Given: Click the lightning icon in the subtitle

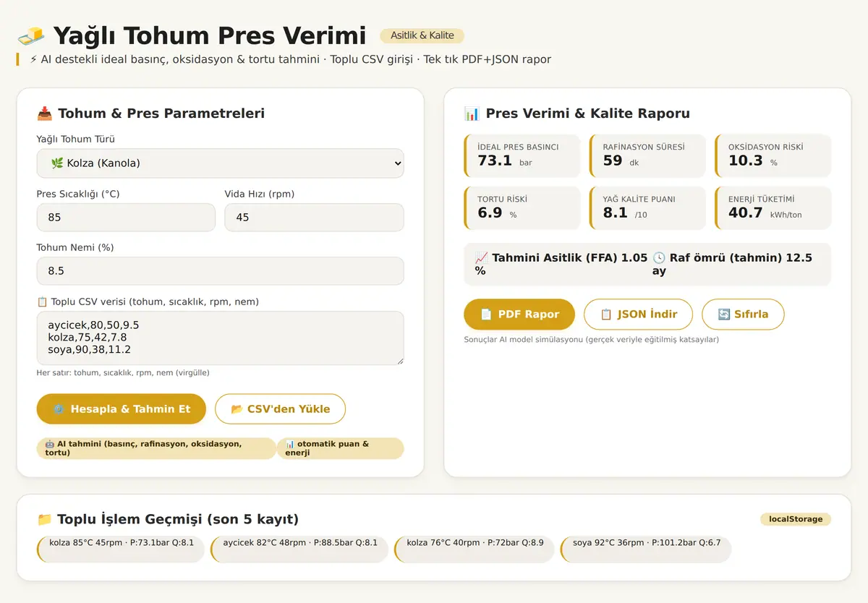Looking at the screenshot, I should [34, 59].
